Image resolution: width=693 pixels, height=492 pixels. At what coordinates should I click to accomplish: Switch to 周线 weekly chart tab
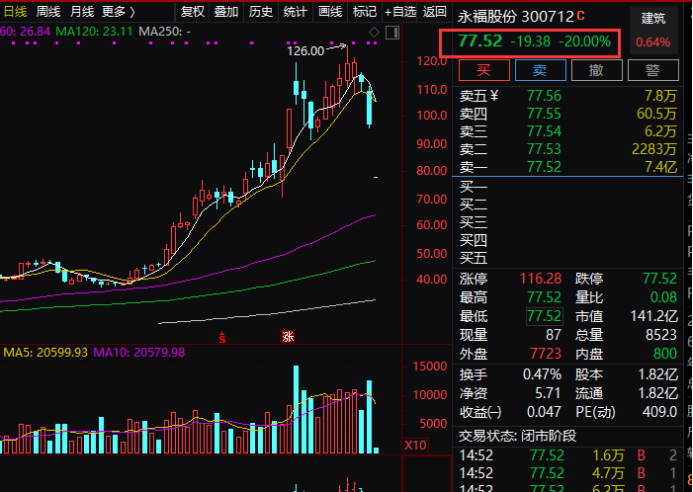pos(48,12)
